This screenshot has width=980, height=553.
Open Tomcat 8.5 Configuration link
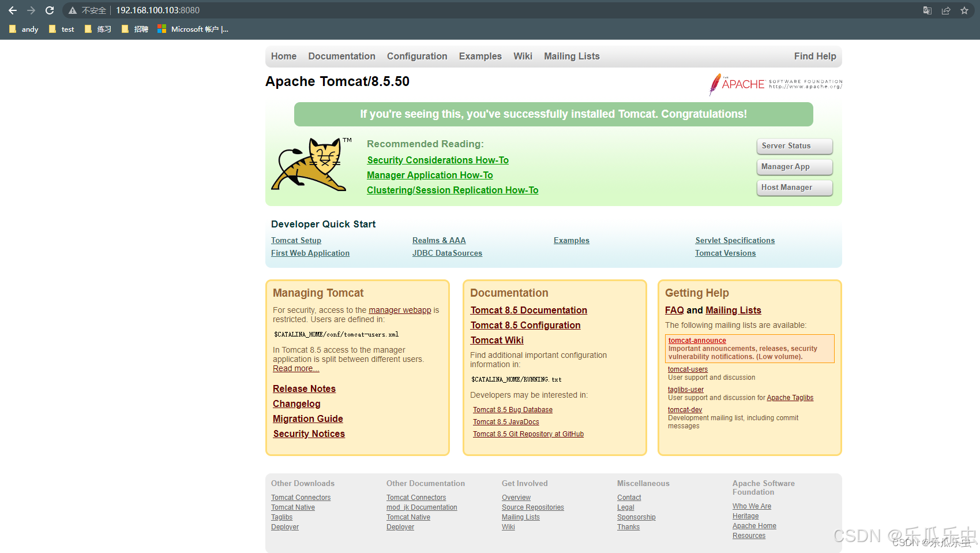(525, 325)
